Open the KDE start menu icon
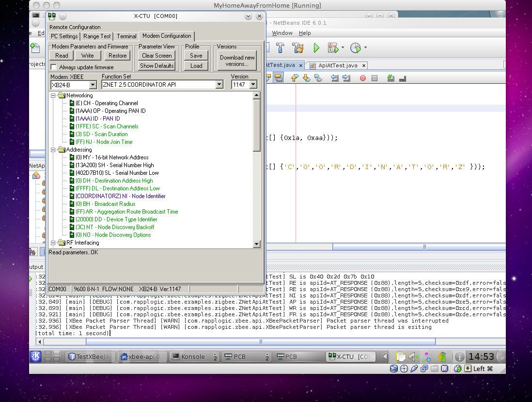The height and width of the screenshot is (402, 532). [x=36, y=356]
